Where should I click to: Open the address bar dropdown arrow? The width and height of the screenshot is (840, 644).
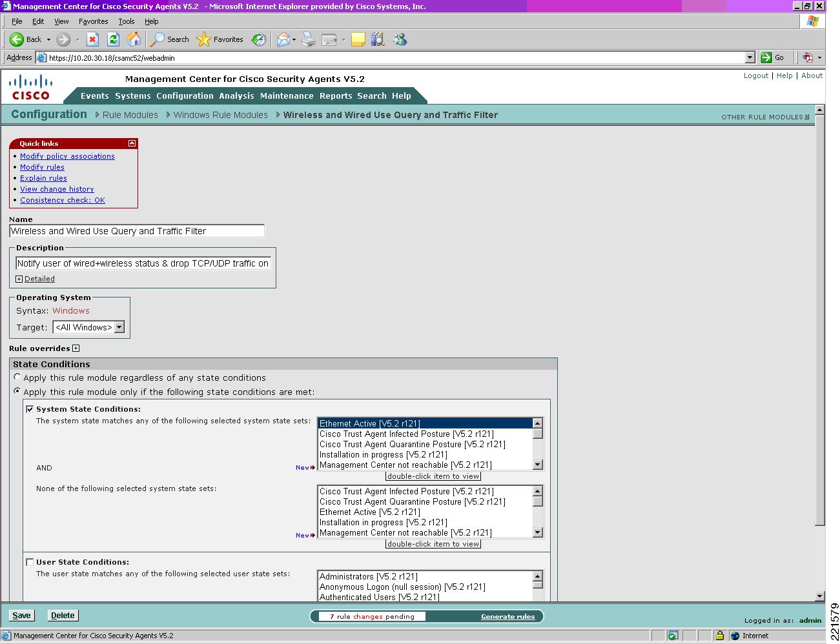tap(750, 57)
